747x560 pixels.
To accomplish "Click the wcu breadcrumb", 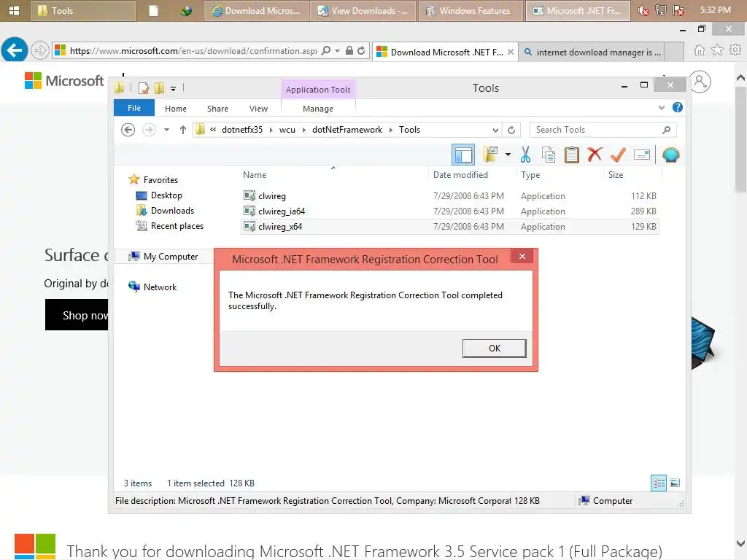I will point(287,130).
